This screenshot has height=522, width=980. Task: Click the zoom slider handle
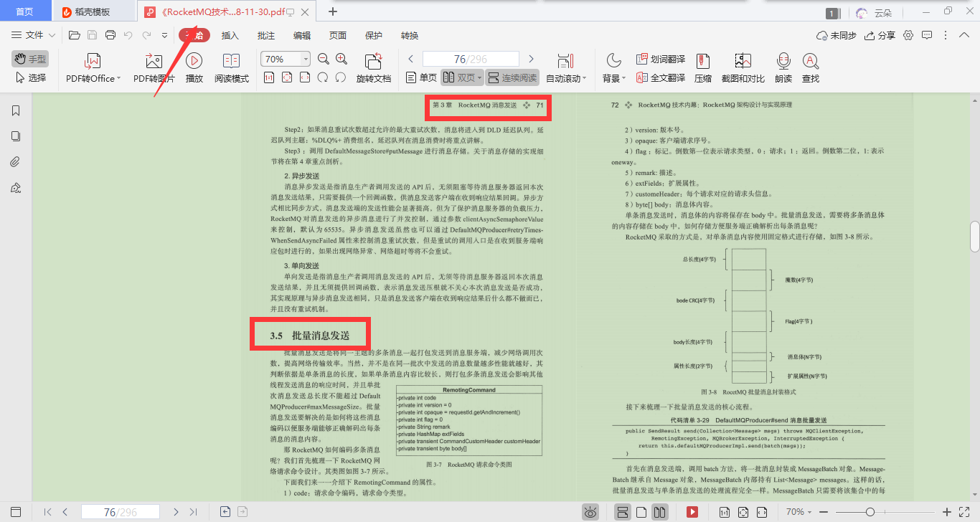(870, 512)
